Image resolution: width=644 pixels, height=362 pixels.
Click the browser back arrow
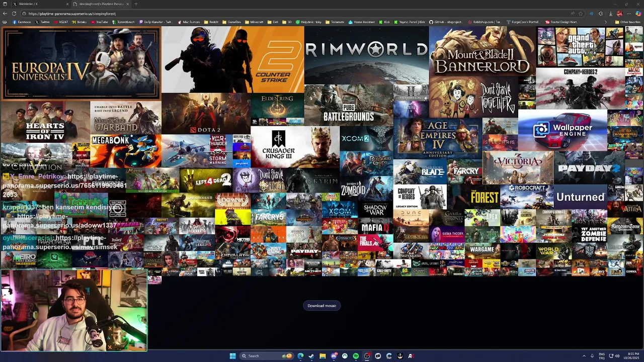[5, 14]
